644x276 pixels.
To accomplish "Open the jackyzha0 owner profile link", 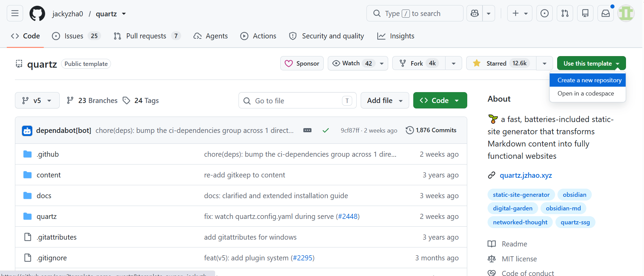I will point(68,14).
